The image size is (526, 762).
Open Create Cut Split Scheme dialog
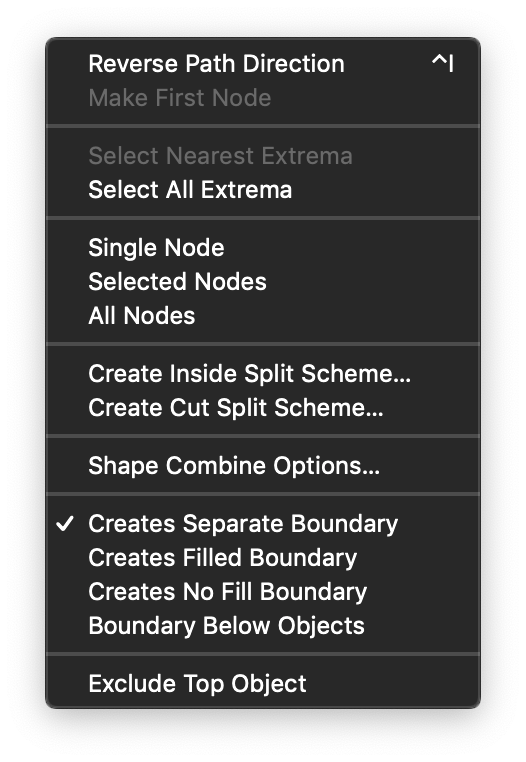point(263,407)
